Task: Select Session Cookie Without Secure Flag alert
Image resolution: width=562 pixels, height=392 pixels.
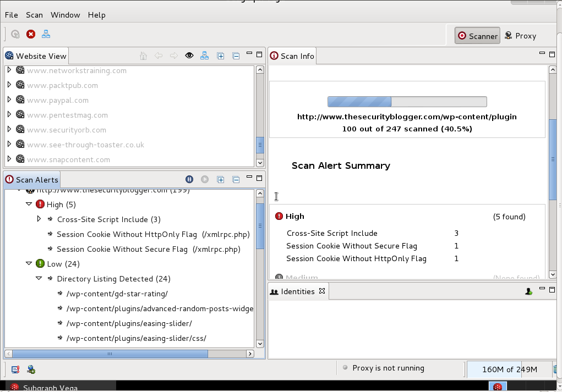Action: click(127, 249)
